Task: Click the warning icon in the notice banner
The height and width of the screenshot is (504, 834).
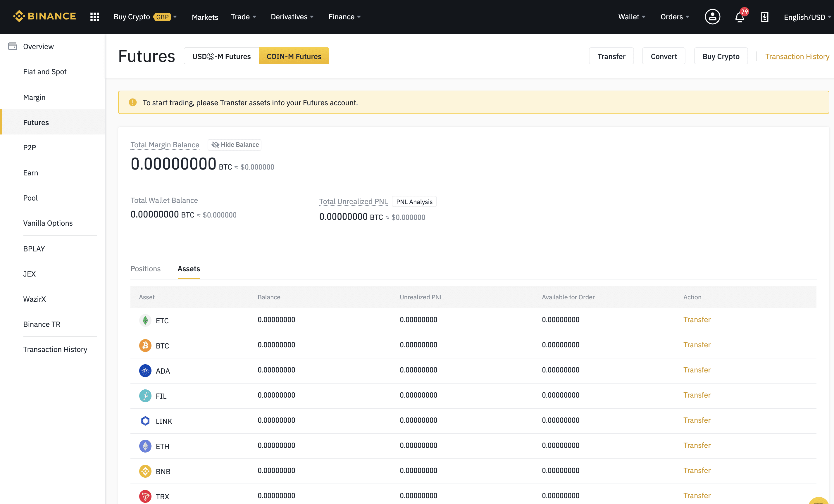Action: pos(133,102)
